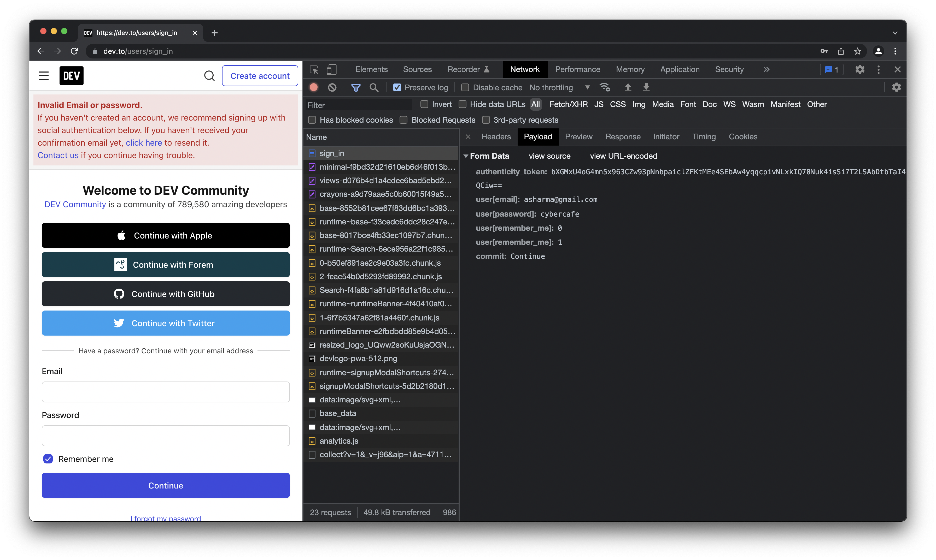Close the dev.to sign_in tab
This screenshot has height=560, width=936.
coord(195,33)
